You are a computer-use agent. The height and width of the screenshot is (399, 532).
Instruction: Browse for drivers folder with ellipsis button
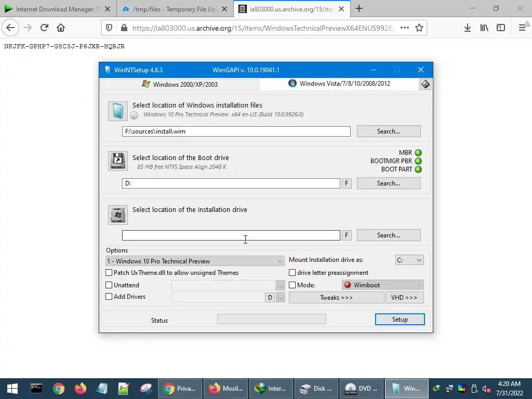[x=280, y=298]
